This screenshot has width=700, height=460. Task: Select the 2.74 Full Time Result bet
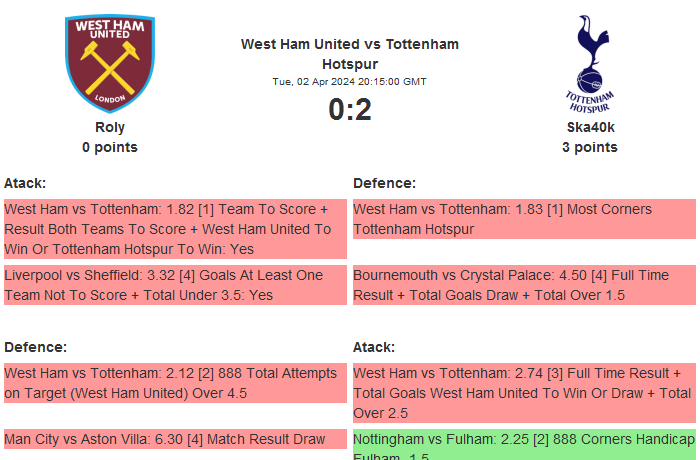[524, 393]
